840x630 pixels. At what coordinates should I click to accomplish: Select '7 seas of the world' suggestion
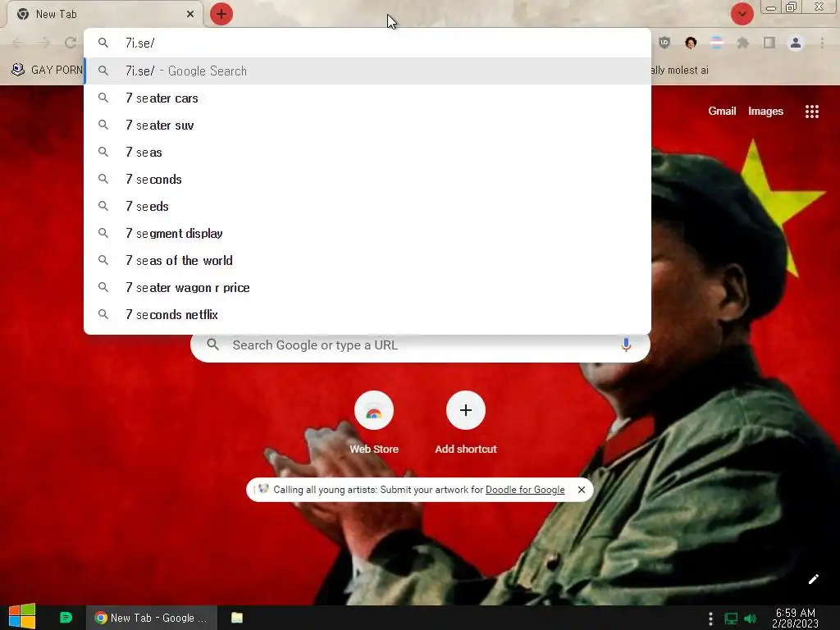click(x=367, y=260)
